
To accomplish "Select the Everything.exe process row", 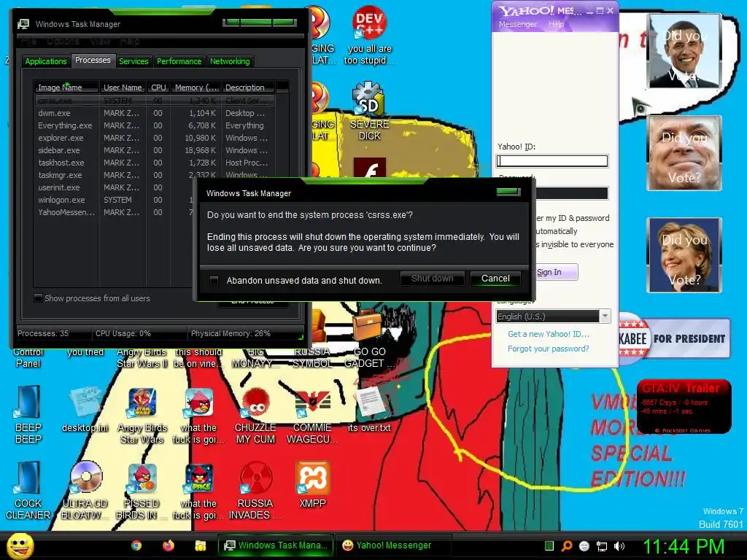I will 155,125.
